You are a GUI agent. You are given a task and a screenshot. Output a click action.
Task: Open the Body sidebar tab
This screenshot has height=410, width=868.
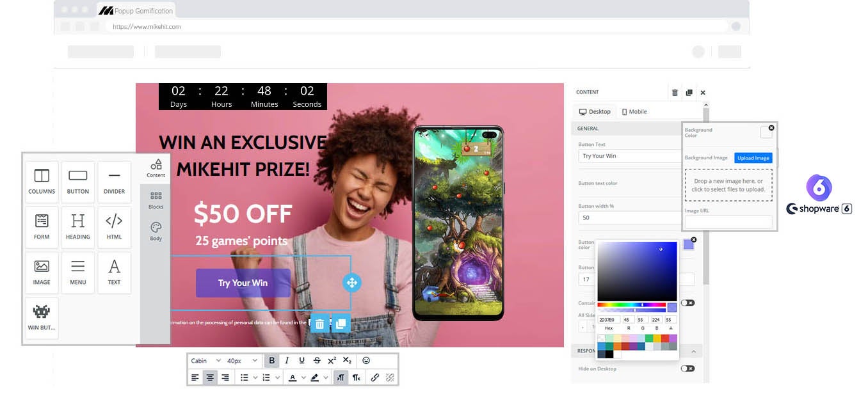click(x=156, y=232)
